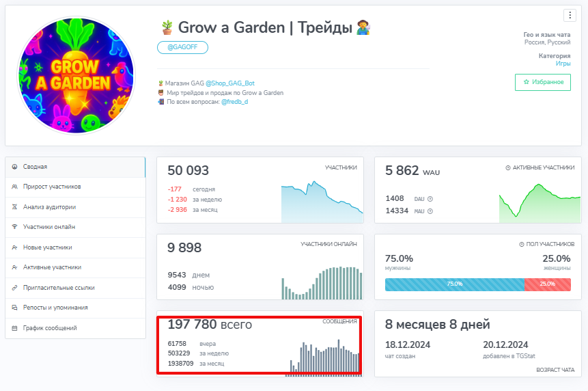Click the blue 75.0% male gender bar

(454, 284)
